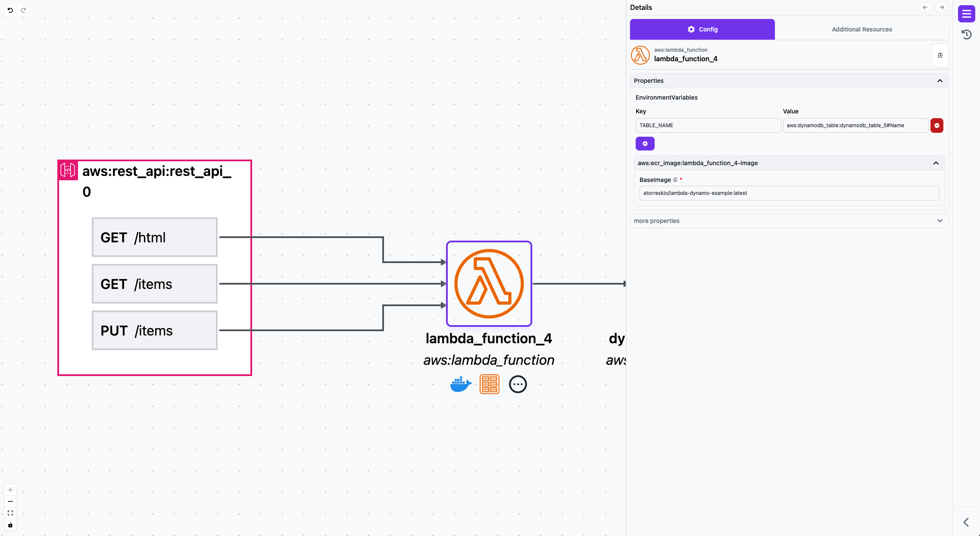This screenshot has width=980, height=536.
Task: Click the copy icon next to lambda_function_4
Action: (x=940, y=55)
